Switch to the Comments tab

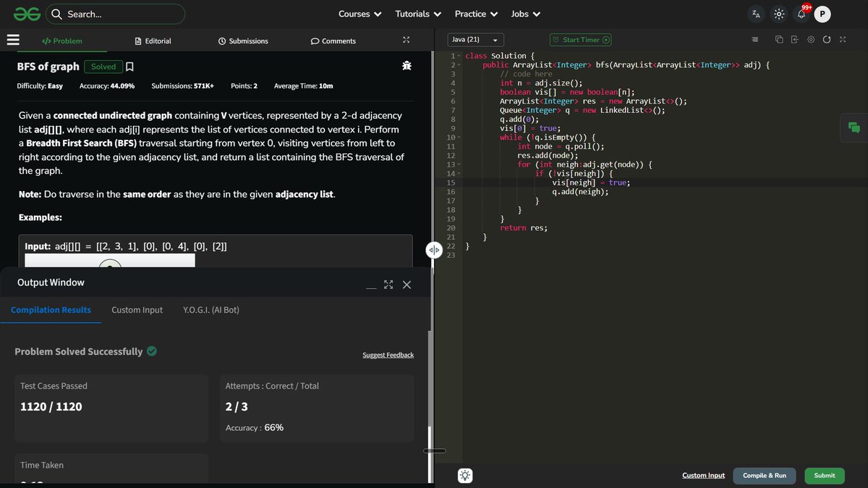tap(333, 41)
